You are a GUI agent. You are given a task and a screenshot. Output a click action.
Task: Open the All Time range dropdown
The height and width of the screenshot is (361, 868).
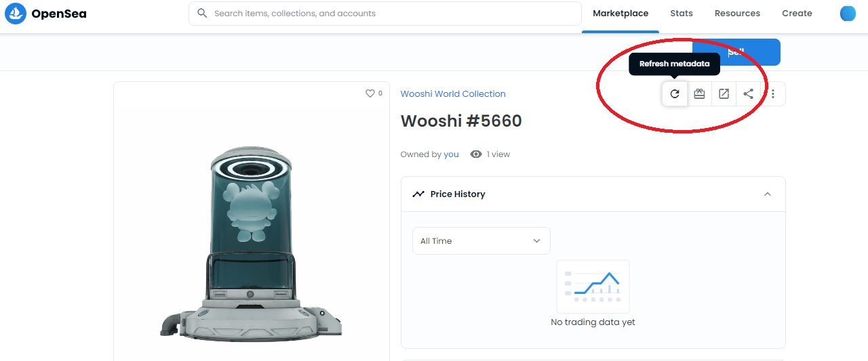click(x=481, y=240)
